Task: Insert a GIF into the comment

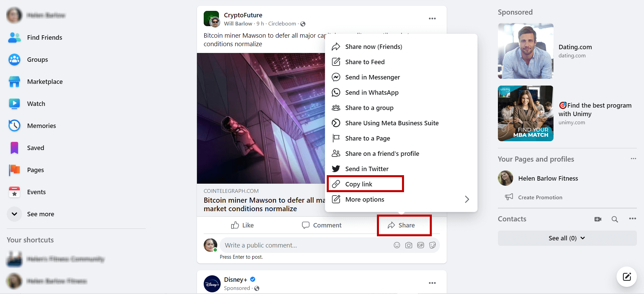Action: click(x=420, y=245)
